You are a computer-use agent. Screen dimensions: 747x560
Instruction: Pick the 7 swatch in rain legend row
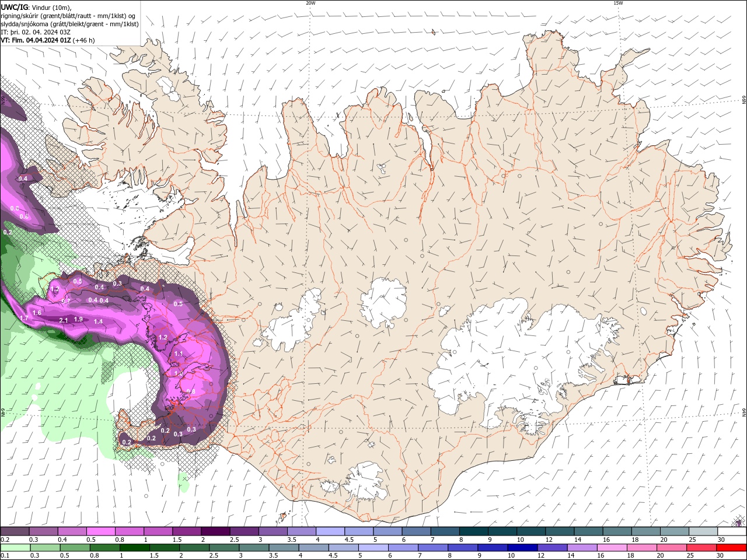(432, 548)
